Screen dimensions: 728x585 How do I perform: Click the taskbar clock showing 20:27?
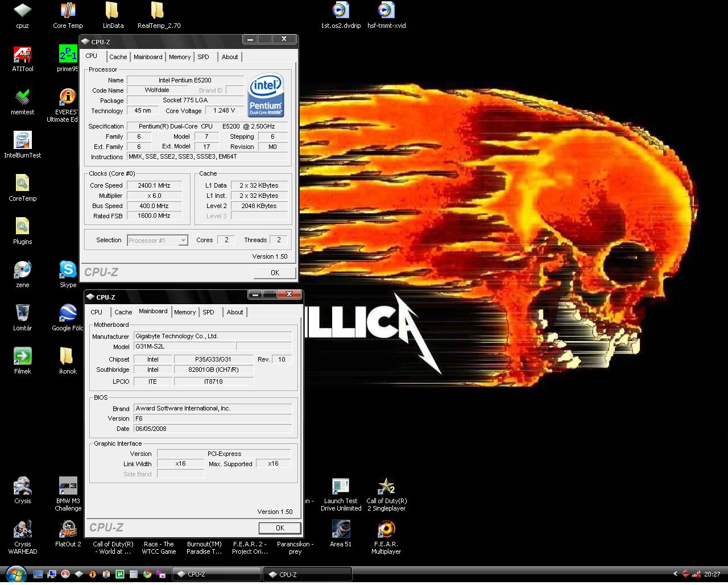coord(712,574)
